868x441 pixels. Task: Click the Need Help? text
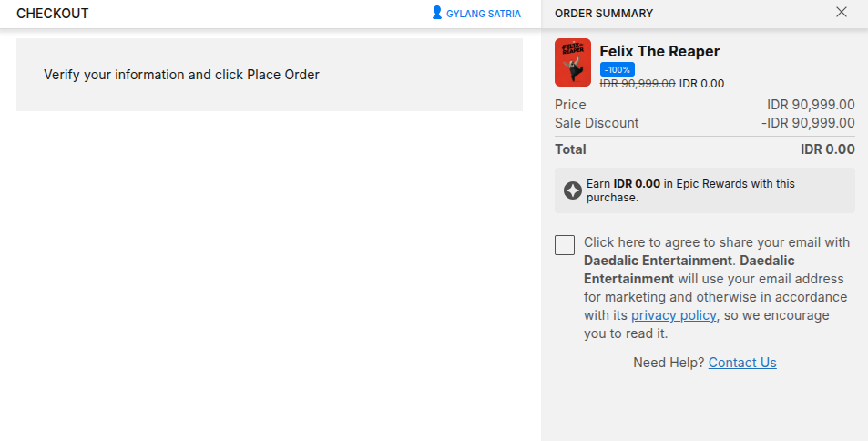pos(669,363)
